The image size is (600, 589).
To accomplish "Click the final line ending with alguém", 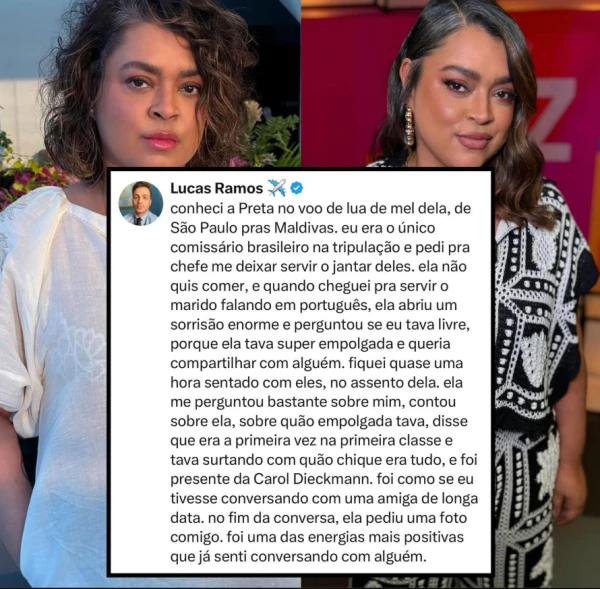I will (x=298, y=556).
